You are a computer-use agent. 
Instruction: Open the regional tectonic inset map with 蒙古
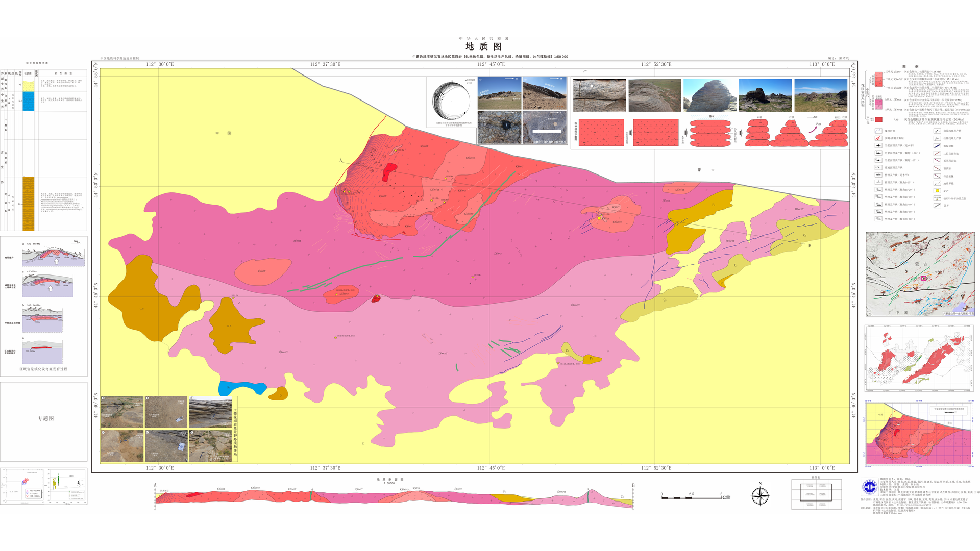(x=920, y=274)
